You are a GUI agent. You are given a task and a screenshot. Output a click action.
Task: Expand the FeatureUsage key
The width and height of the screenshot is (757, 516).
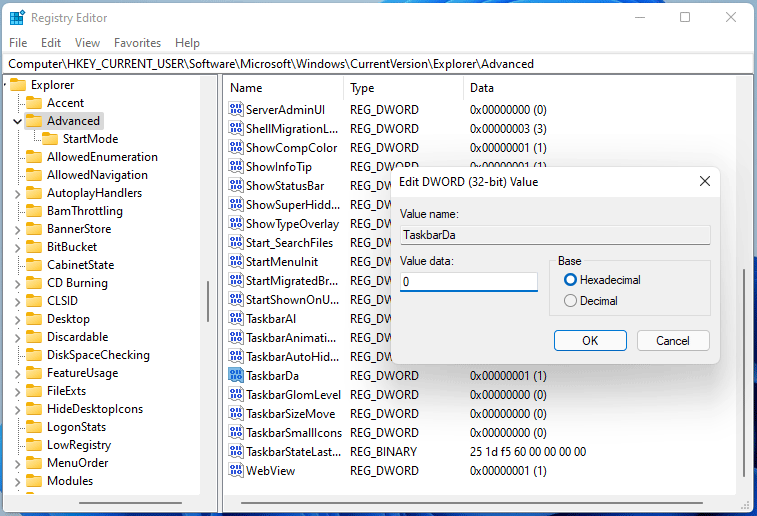coord(17,374)
